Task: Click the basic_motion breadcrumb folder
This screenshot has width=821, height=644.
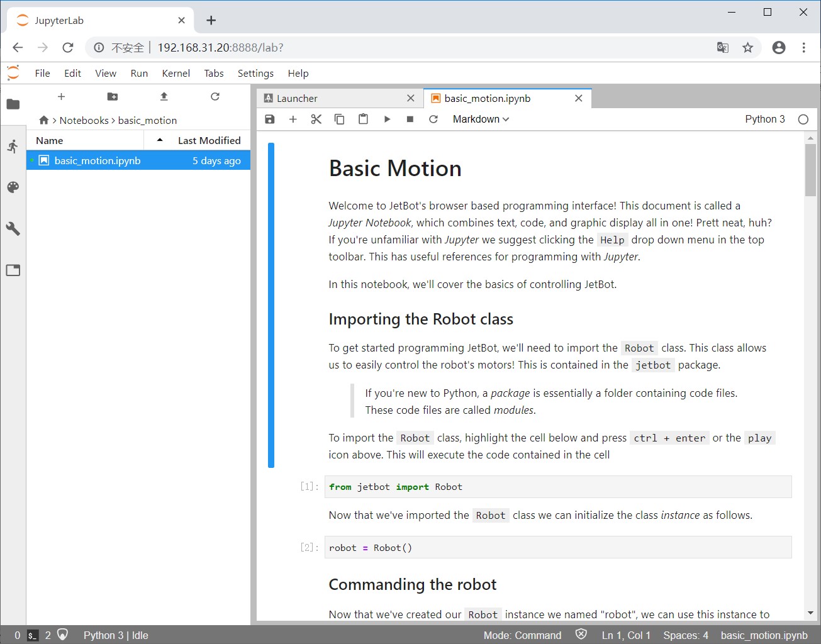Action: click(x=147, y=120)
